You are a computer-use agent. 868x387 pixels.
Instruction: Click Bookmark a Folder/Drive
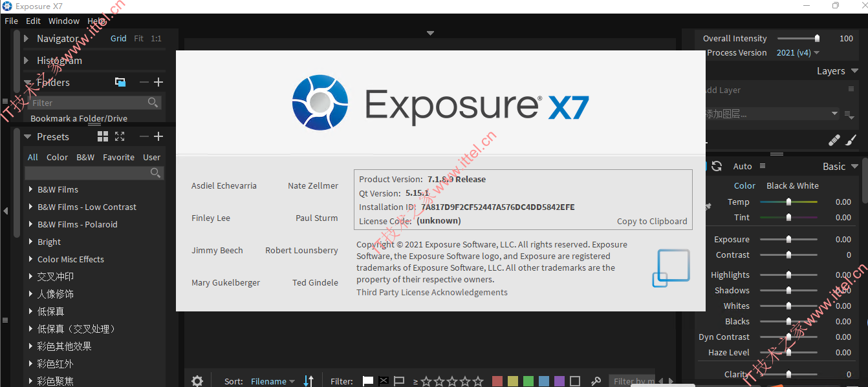79,118
